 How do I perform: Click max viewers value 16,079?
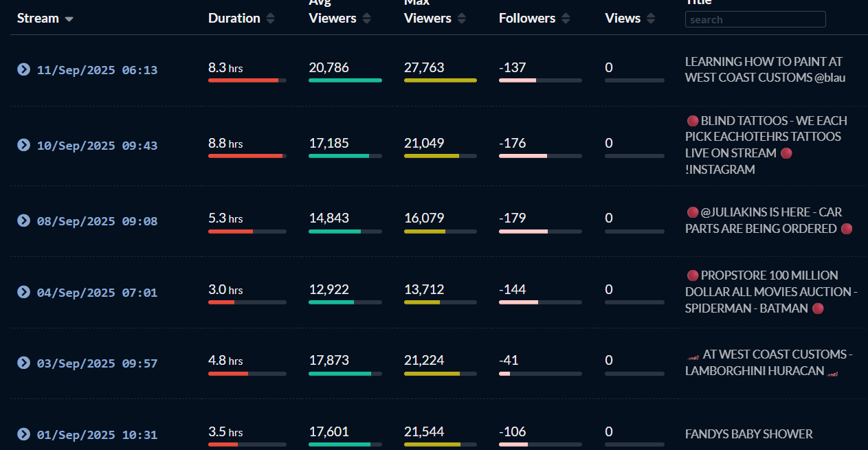(x=424, y=218)
